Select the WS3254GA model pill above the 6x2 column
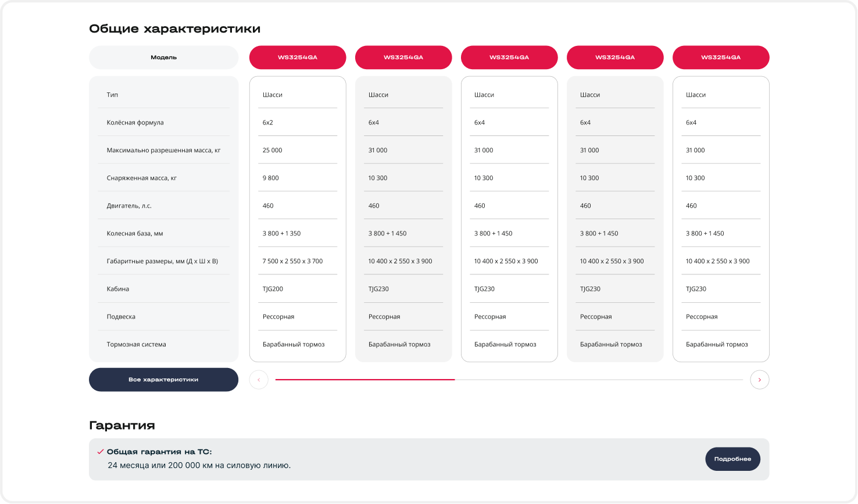The height and width of the screenshot is (504, 858). [x=298, y=58]
